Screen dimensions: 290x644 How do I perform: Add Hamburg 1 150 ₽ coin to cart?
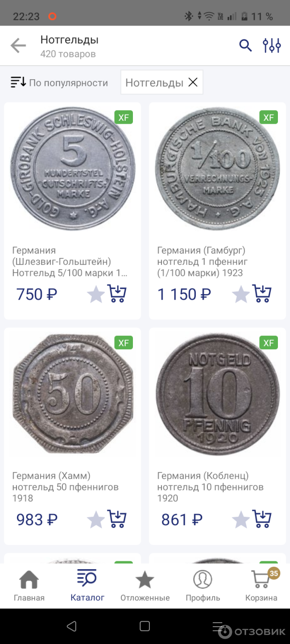(262, 294)
